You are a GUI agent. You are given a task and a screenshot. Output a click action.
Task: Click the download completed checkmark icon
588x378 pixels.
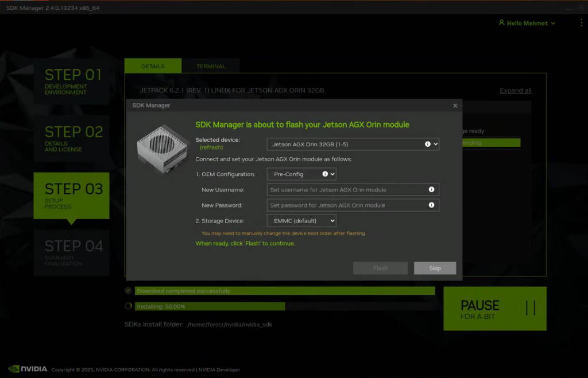(129, 291)
